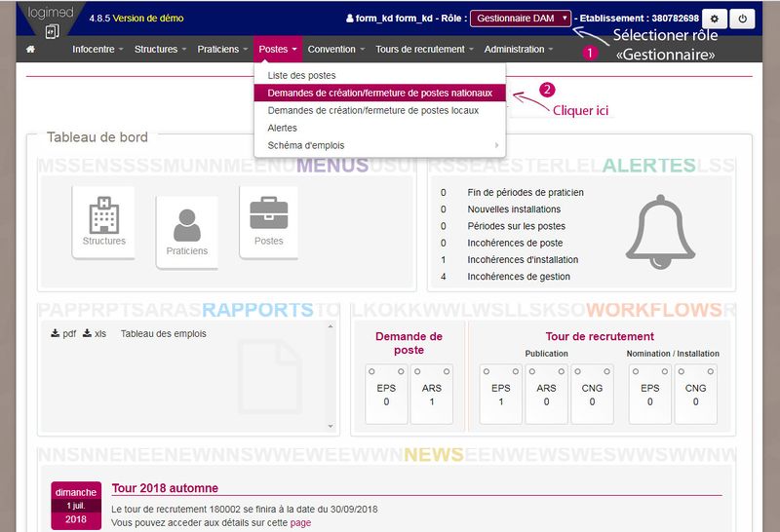
Task: Click Fin de périodes de praticien alert
Action: coord(526,192)
